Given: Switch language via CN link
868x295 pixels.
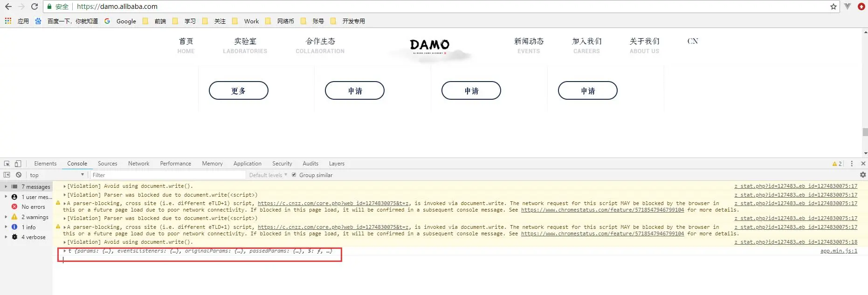Looking at the screenshot, I should tap(693, 41).
